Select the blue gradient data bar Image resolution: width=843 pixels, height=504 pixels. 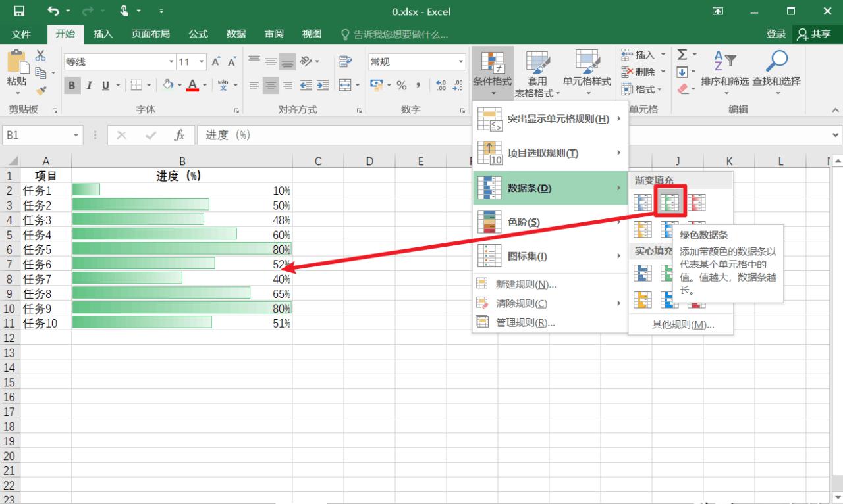(x=643, y=203)
